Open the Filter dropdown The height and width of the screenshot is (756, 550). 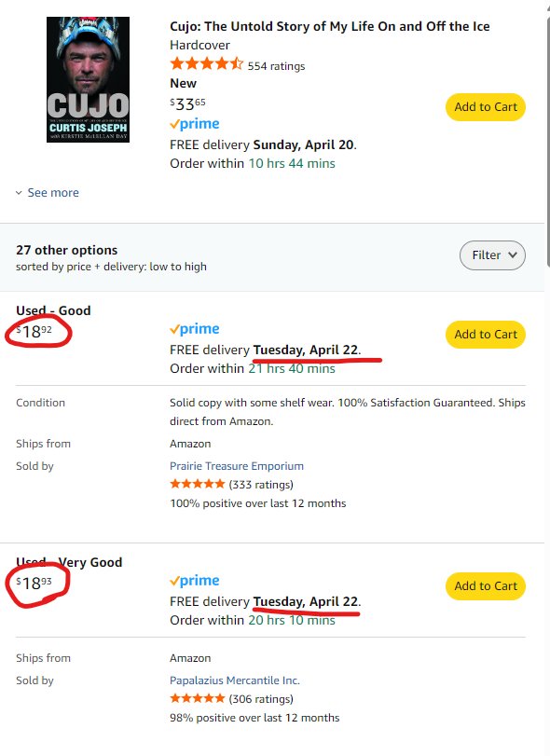tap(492, 255)
